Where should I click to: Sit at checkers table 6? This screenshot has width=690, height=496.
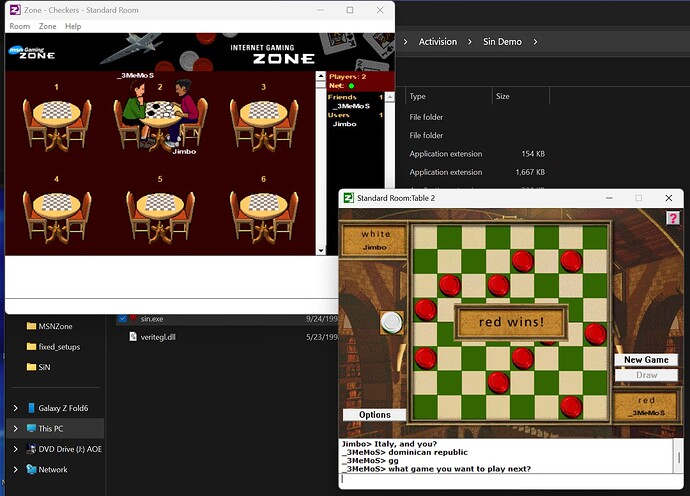point(264,216)
